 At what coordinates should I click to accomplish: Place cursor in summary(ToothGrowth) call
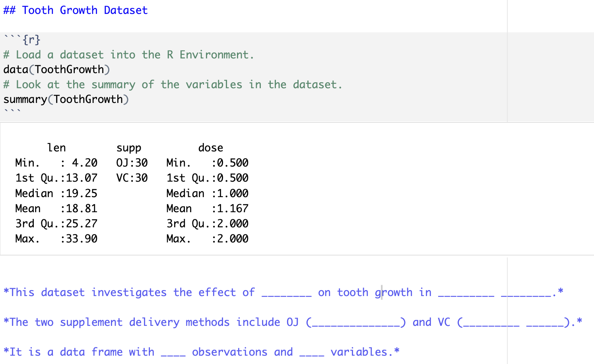[66, 99]
